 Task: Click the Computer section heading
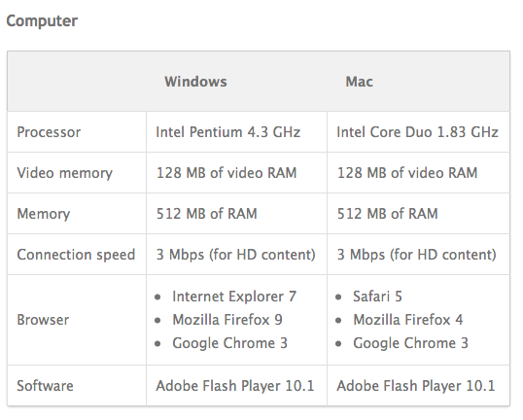(x=42, y=21)
